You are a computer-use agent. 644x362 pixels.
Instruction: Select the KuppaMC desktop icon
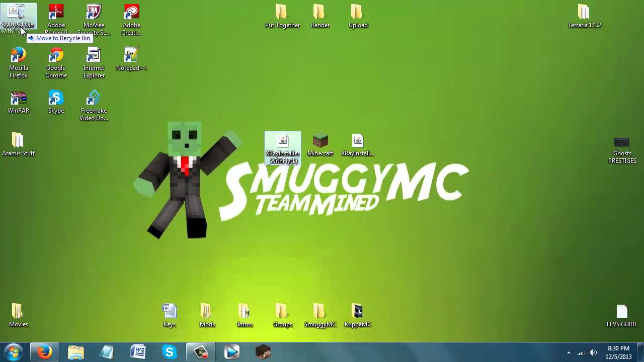(358, 316)
